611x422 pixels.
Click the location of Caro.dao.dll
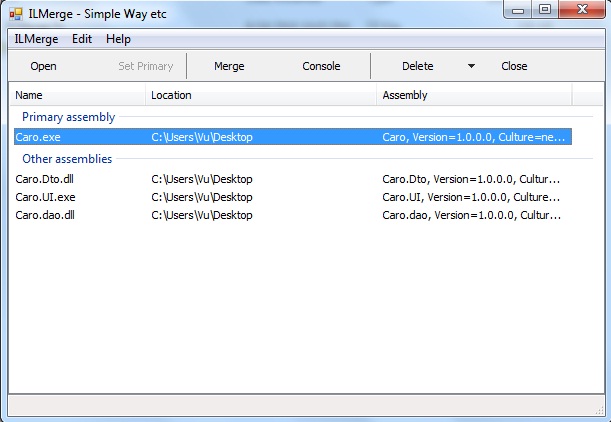tap(202, 215)
